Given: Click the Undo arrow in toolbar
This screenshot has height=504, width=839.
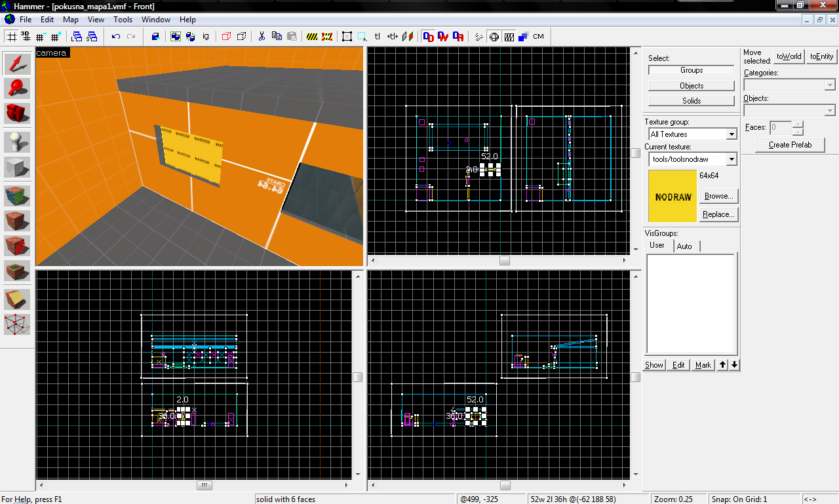Looking at the screenshot, I should [x=116, y=37].
